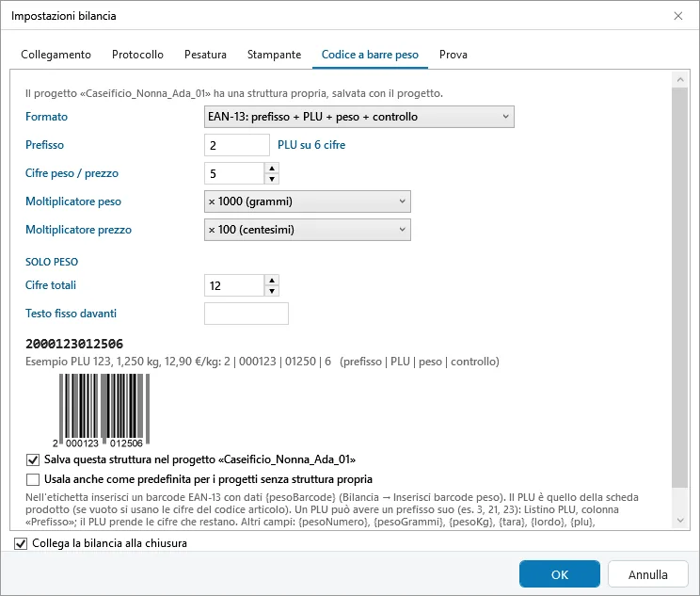
Task: Decrease the Cifre totali value
Action: pyautogui.click(x=272, y=291)
